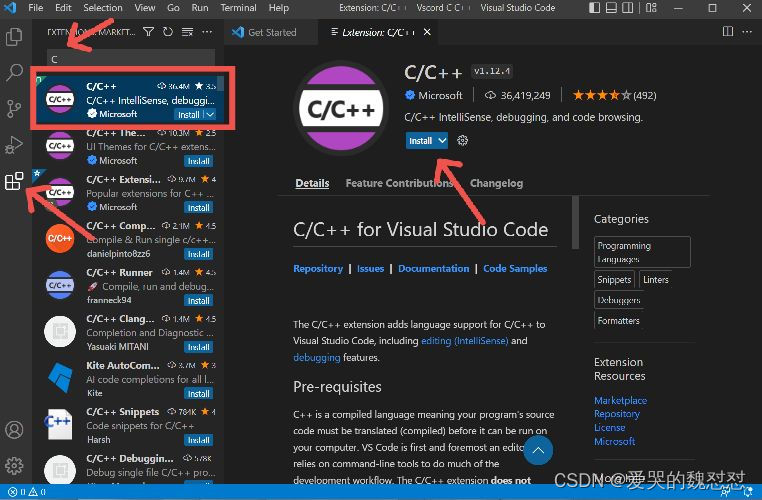Open the Run menu
Image resolution: width=762 pixels, height=500 pixels.
(x=200, y=8)
